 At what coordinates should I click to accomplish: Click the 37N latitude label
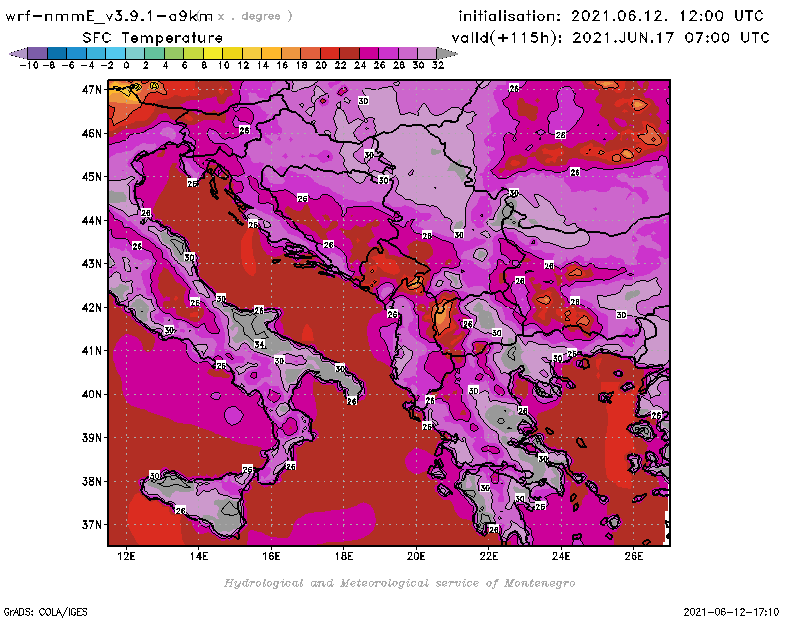coord(92,525)
